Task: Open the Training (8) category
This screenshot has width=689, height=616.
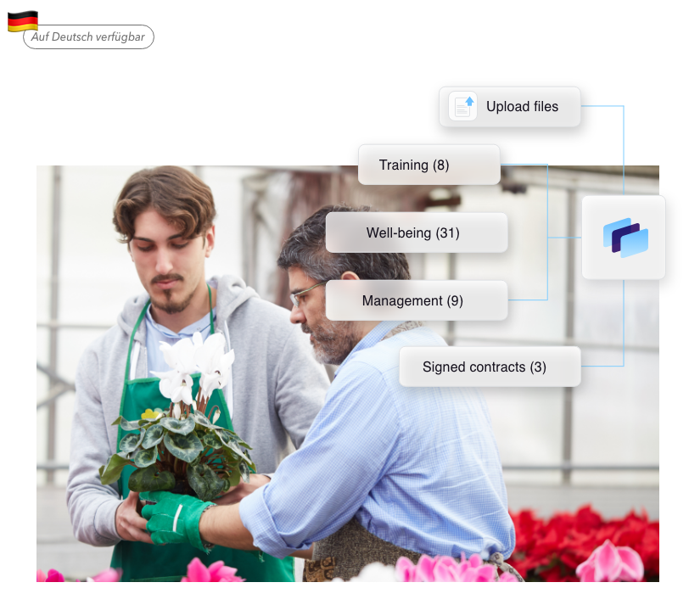Action: (x=429, y=165)
